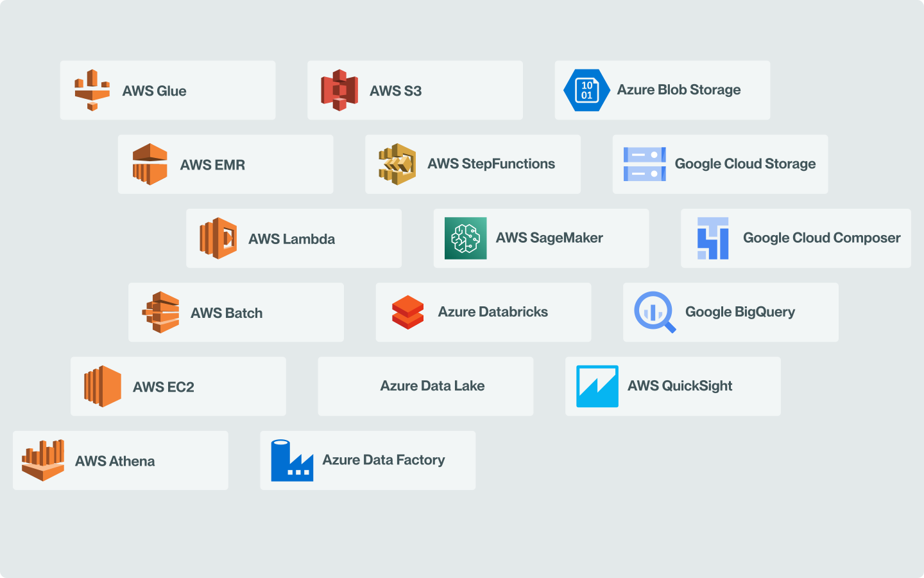Select the Google BigQuery text label

tap(740, 312)
